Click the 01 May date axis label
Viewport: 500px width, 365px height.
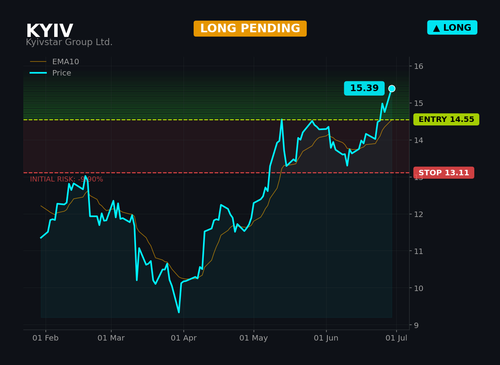pos(253,338)
